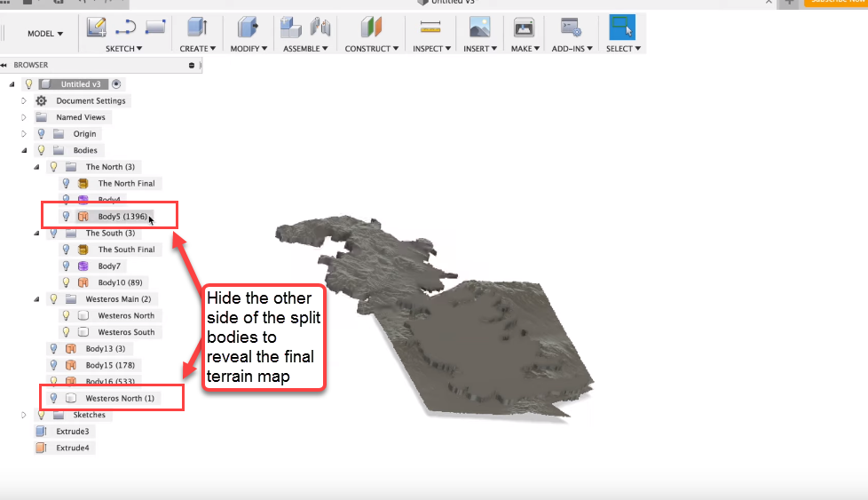Screen dimensions: 868x500
Task: Collapse the browser panel with double-arrow icon
Action: (4, 66)
